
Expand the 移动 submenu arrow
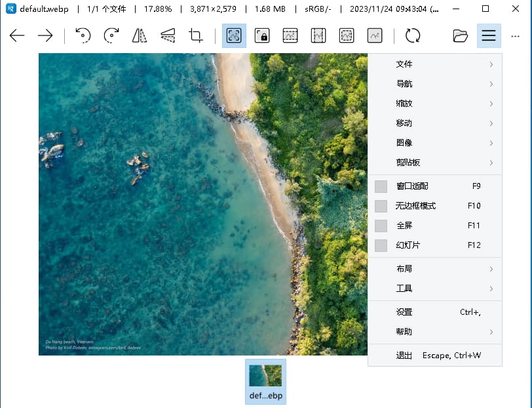pos(491,123)
